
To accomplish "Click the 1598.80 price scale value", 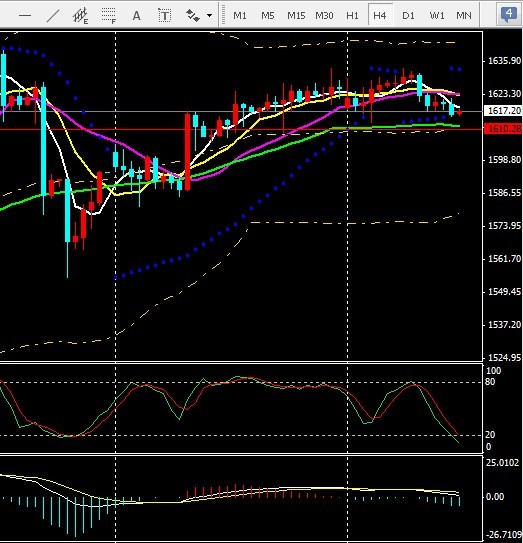I will pos(504,160).
